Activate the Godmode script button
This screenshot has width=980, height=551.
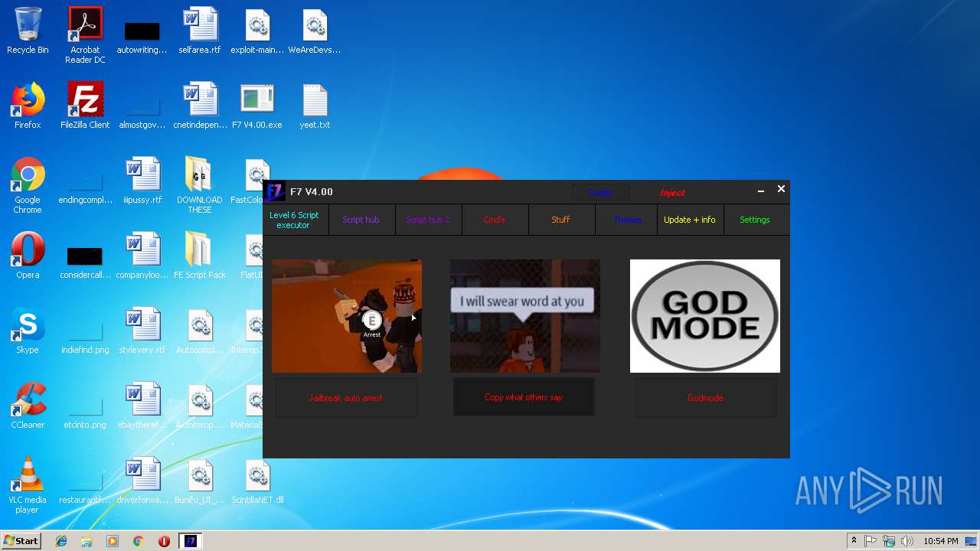tap(705, 398)
